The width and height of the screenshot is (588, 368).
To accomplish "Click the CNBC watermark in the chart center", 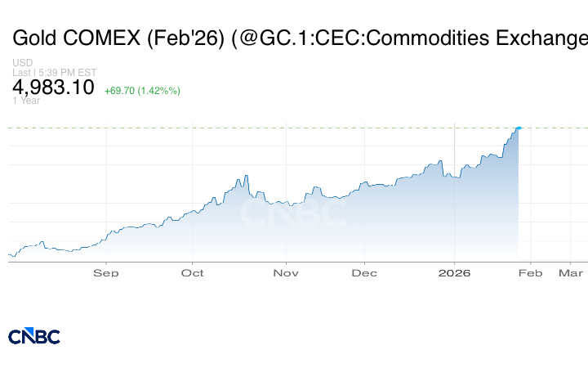I will [292, 214].
